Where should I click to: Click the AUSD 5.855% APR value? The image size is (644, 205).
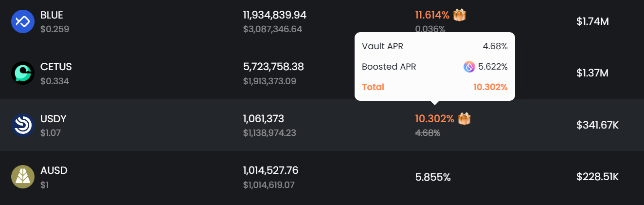tap(433, 177)
